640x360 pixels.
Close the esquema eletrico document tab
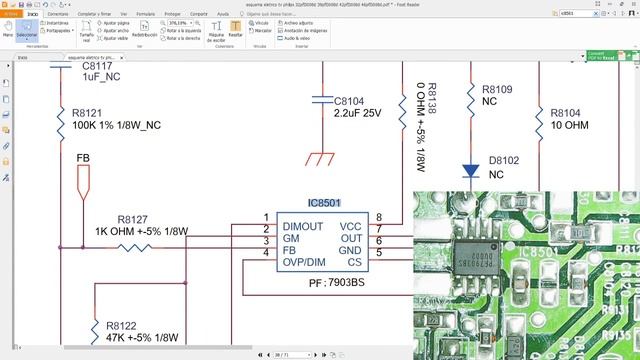tap(122, 58)
